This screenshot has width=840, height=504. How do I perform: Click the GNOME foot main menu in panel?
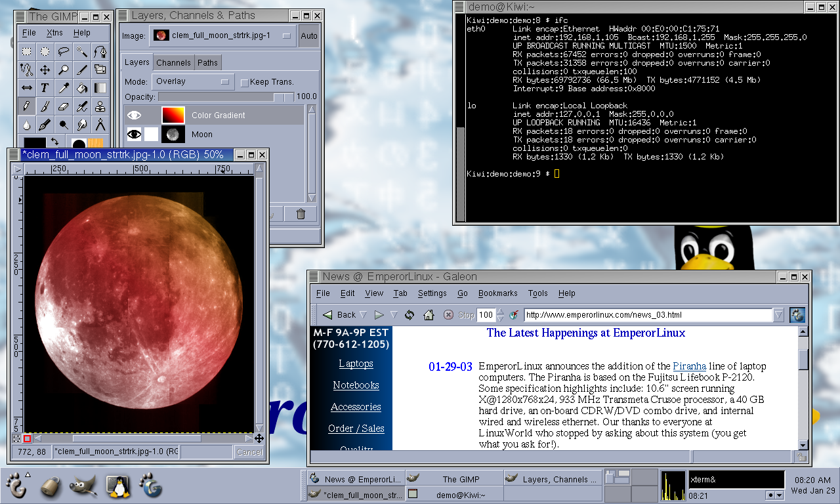(15, 486)
